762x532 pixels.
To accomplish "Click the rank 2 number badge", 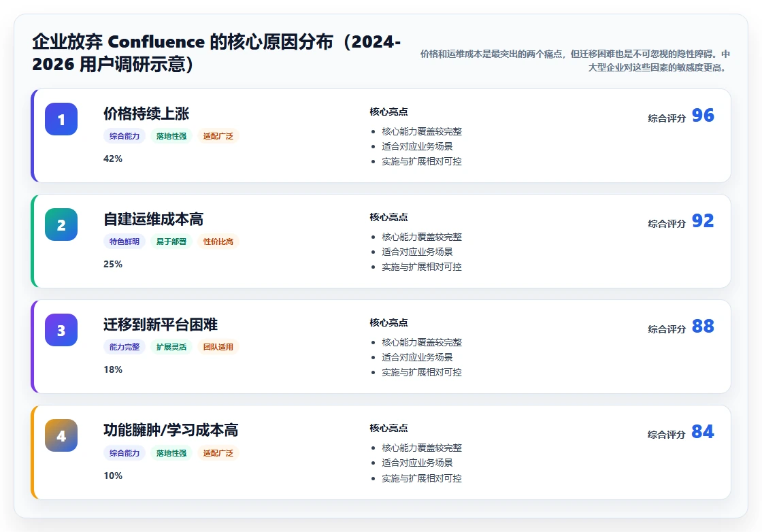I will (x=61, y=225).
